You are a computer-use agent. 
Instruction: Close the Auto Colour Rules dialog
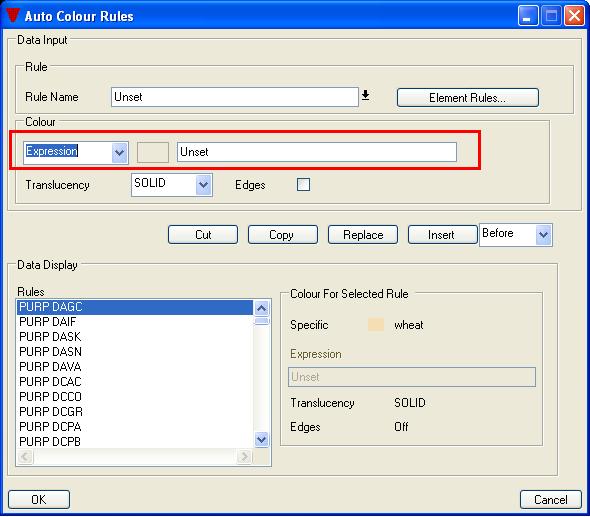pos(574,16)
